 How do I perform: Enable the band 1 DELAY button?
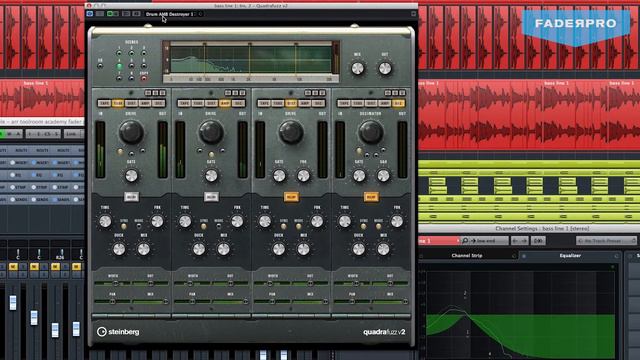(x=131, y=197)
